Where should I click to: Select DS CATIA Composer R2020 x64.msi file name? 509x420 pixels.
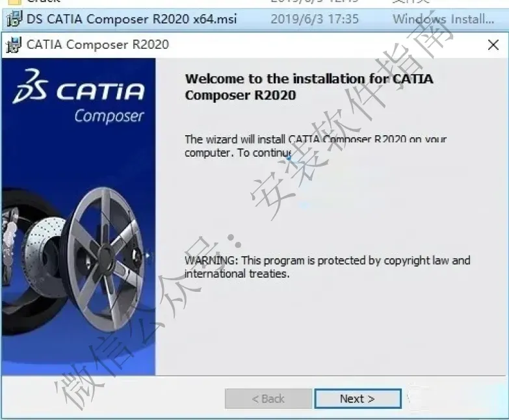[131, 19]
